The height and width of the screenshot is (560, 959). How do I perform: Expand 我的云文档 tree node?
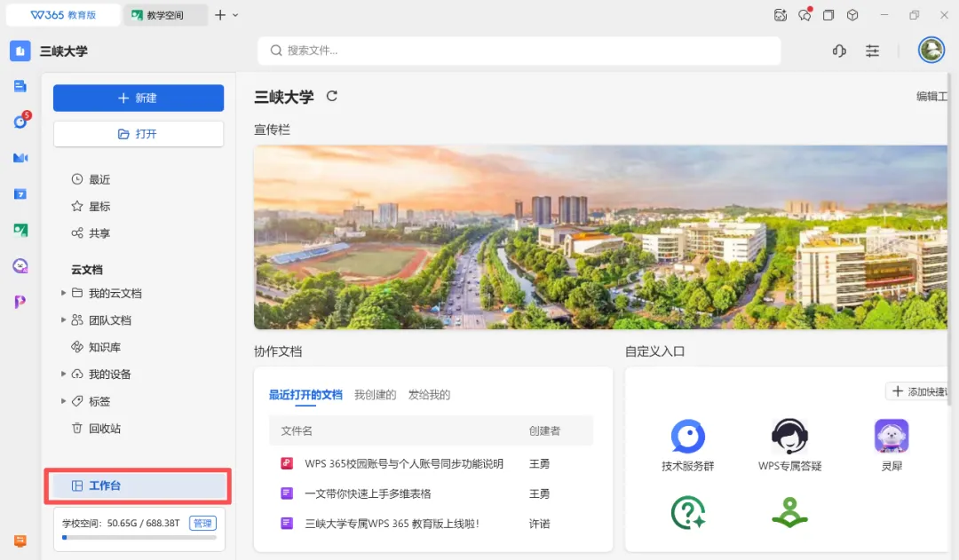(63, 293)
